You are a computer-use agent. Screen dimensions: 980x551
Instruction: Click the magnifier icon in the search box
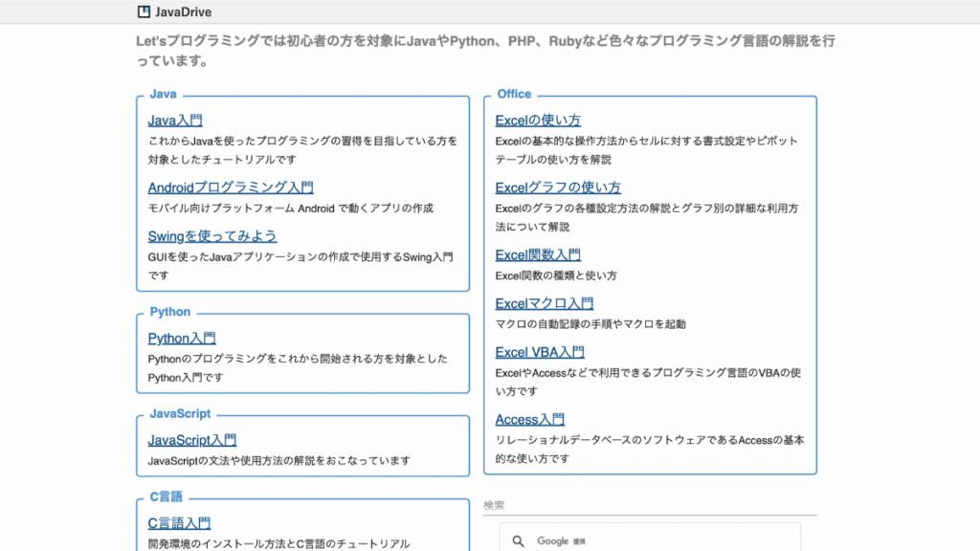click(517, 540)
